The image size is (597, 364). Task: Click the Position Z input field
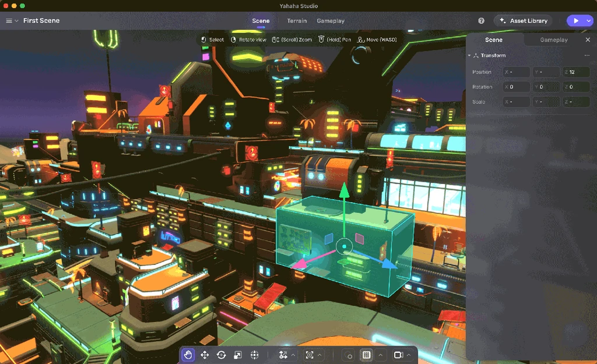click(576, 72)
